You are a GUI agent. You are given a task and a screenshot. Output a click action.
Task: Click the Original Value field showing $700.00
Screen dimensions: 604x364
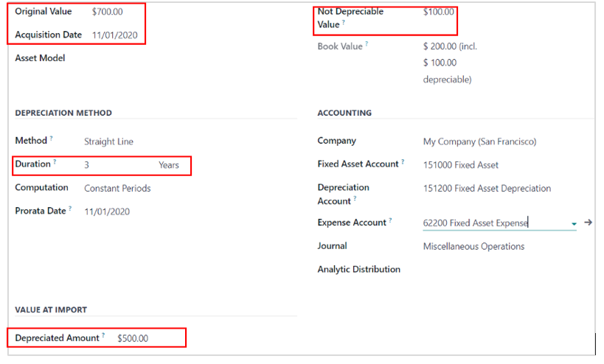(108, 12)
